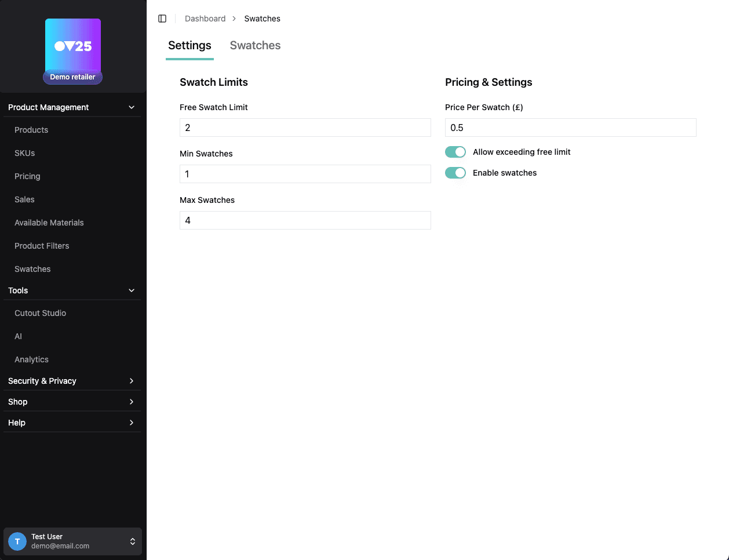Open Cutout Studio from sidebar

pyautogui.click(x=40, y=313)
